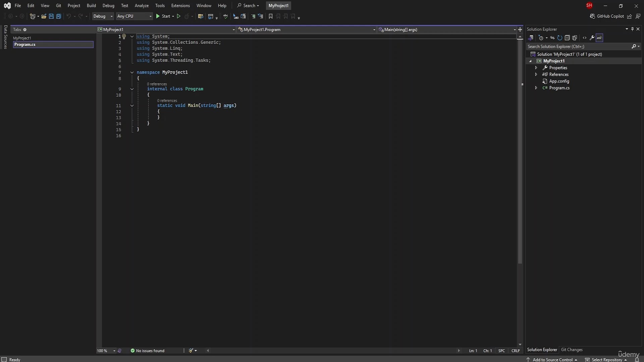The height and width of the screenshot is (362, 644).
Task: Open the Build menu
Action: point(91,5)
